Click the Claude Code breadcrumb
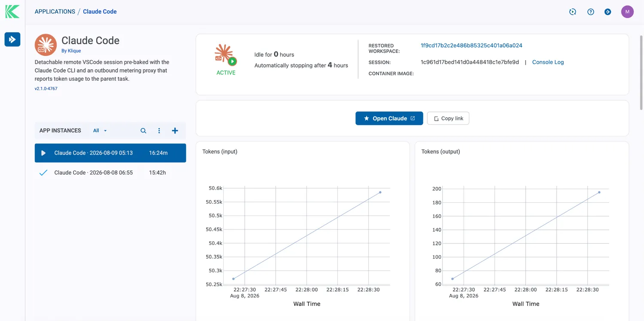This screenshot has width=644, height=321. (x=100, y=12)
